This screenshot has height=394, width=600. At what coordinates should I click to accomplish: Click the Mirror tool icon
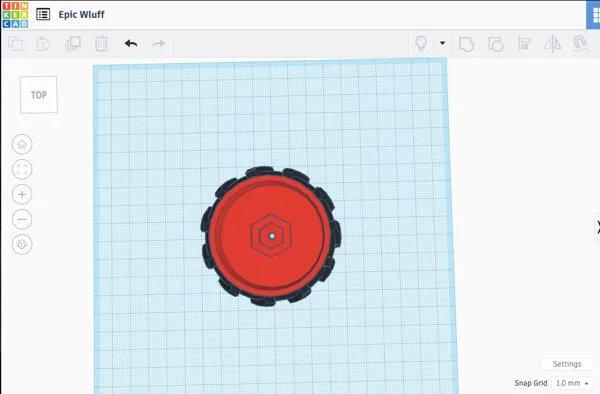(x=553, y=44)
